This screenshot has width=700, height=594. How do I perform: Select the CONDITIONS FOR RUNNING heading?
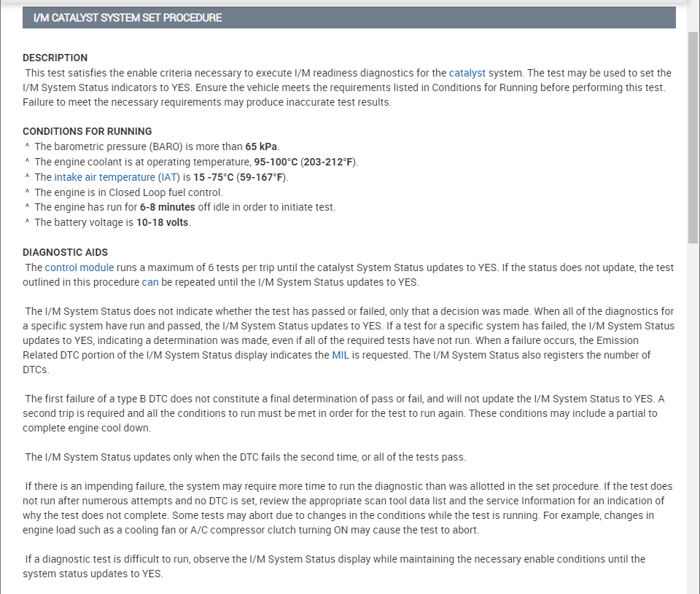tap(87, 132)
